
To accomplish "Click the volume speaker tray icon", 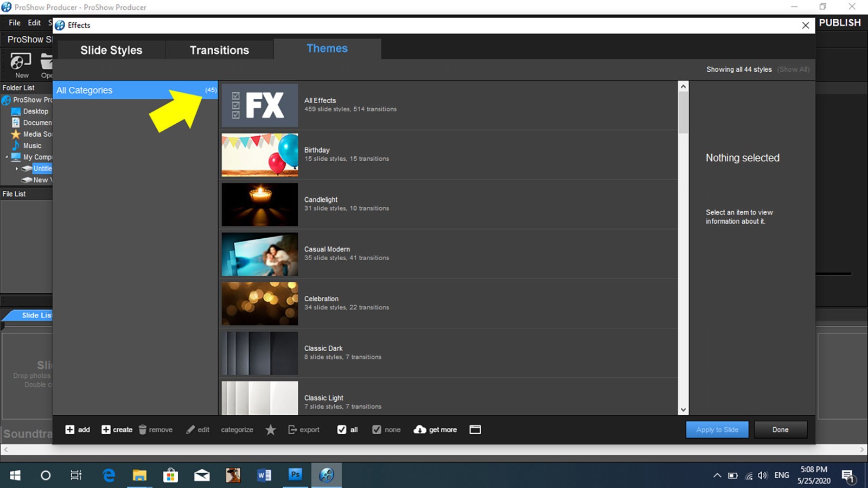I will coord(763,476).
